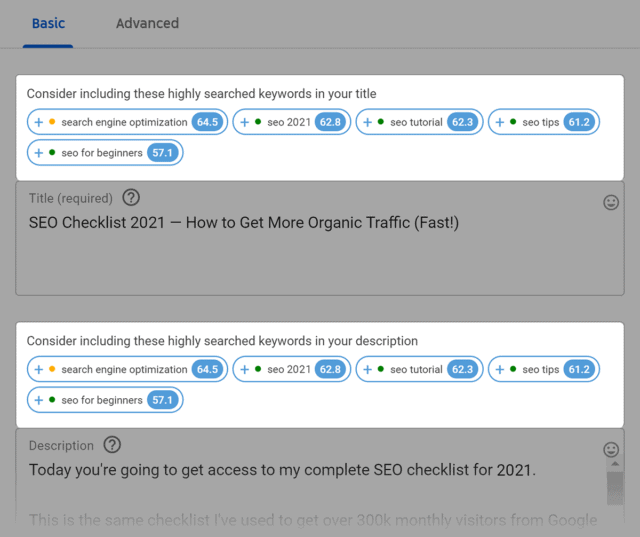
Task: Add 'seo 2021' keyword to description
Action: (289, 369)
